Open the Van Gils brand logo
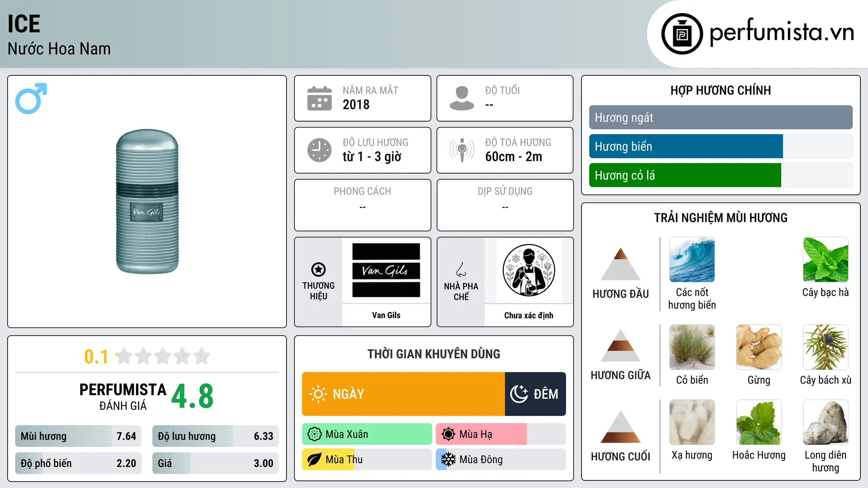 tap(386, 270)
